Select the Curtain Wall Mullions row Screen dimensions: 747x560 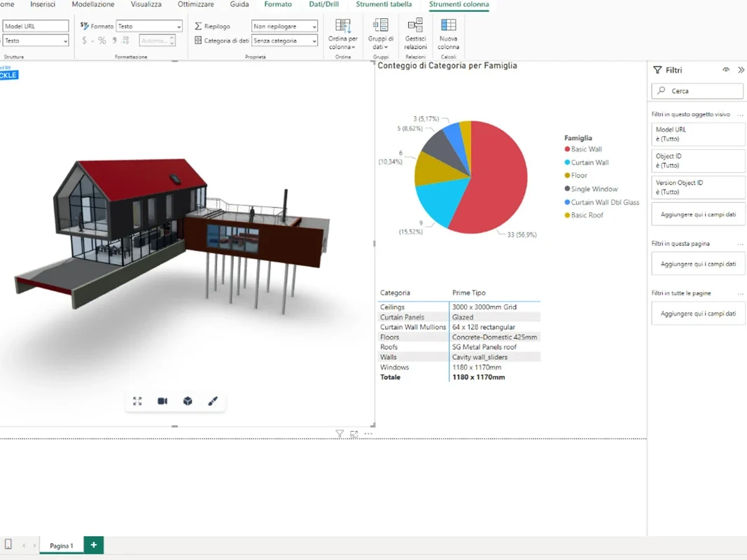click(460, 327)
